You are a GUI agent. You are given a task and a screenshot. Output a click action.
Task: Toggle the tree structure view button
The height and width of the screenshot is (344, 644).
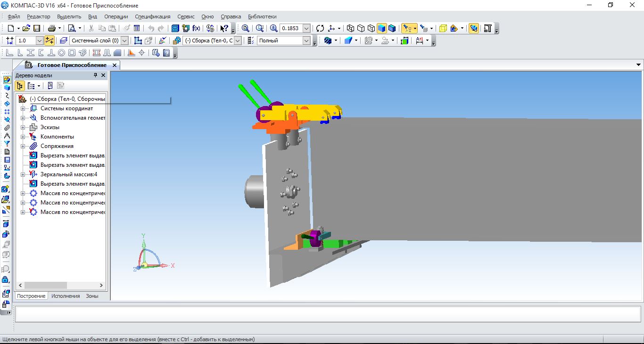click(x=20, y=86)
